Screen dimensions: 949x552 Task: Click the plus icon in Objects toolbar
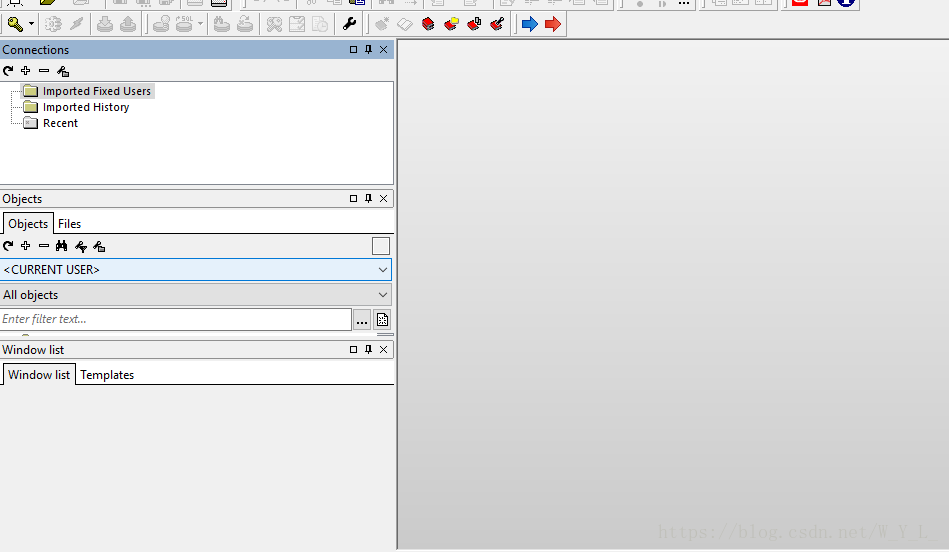click(25, 246)
